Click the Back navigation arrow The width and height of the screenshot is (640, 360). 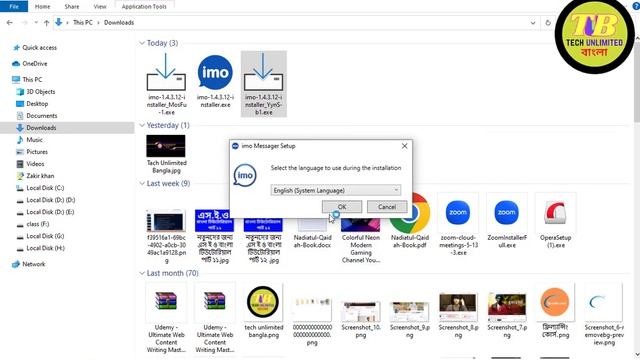[10, 23]
